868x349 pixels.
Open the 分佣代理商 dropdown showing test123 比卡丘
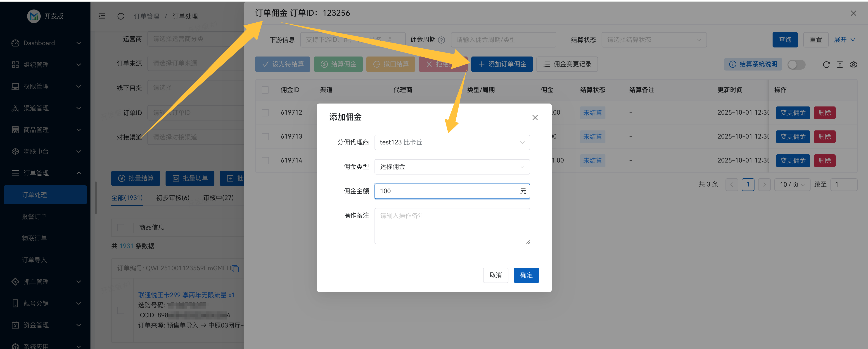452,142
